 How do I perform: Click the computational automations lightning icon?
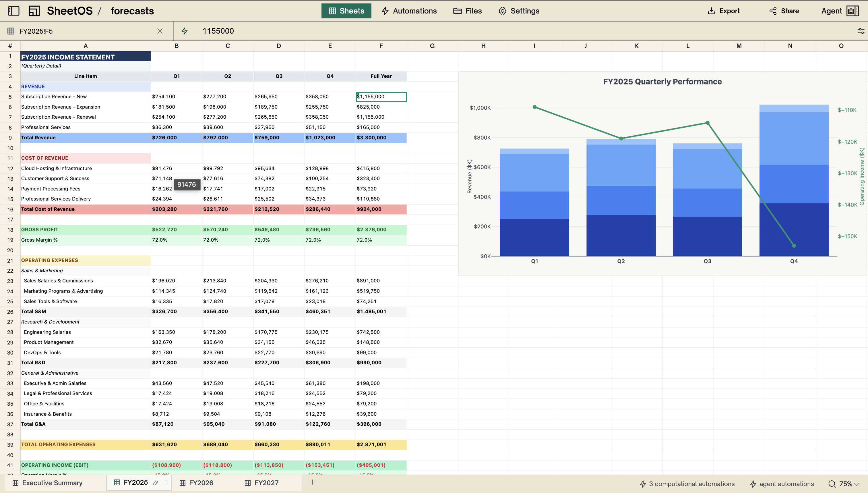(643, 484)
